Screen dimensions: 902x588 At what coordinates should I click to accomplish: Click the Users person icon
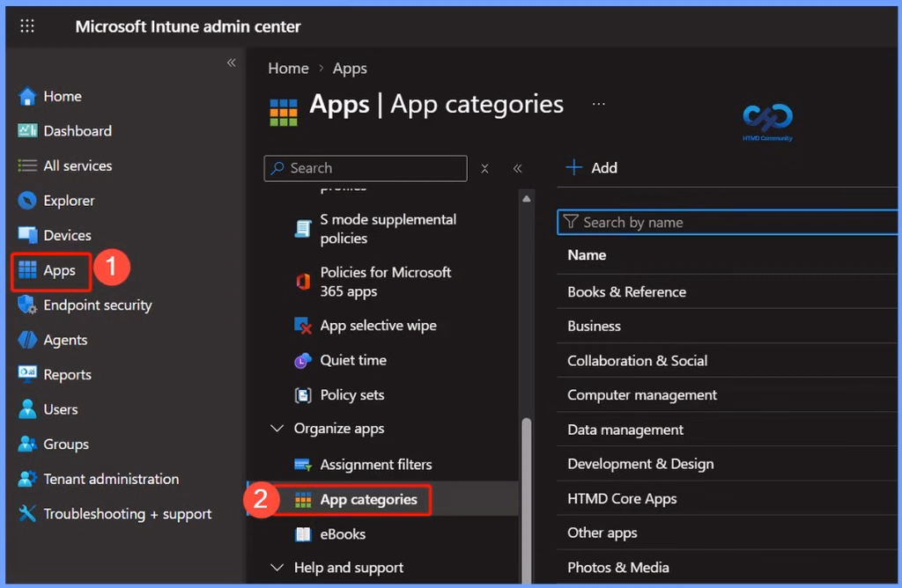(x=27, y=409)
